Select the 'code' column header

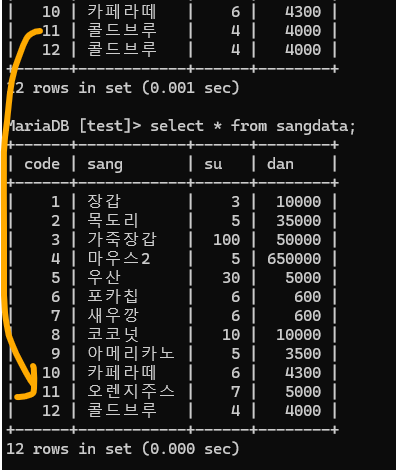pyautogui.click(x=42, y=164)
